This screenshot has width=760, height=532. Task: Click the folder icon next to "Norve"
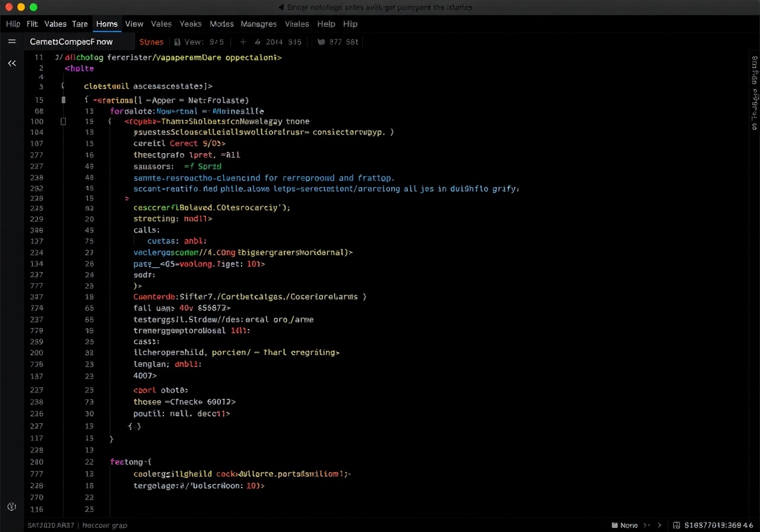[614, 525]
